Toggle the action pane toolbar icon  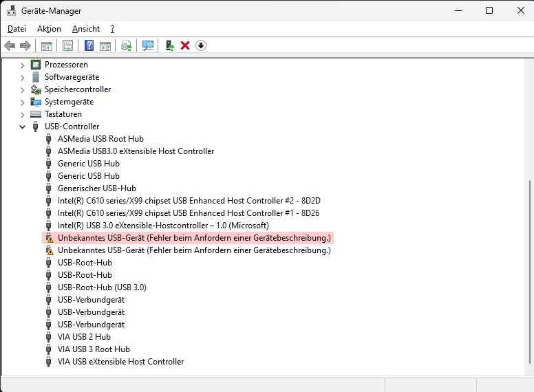tap(105, 45)
